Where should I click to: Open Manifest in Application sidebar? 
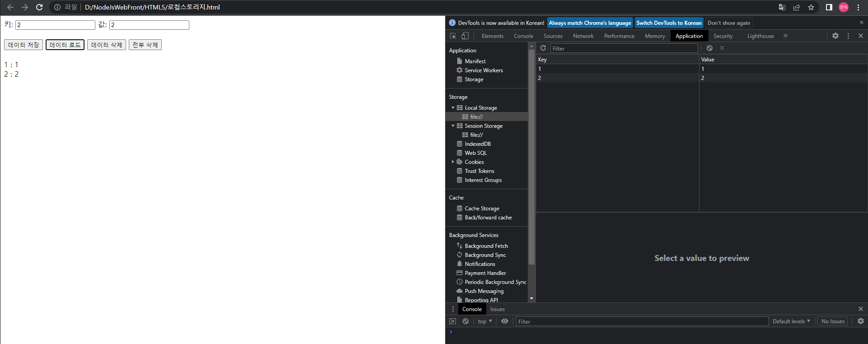(x=475, y=61)
